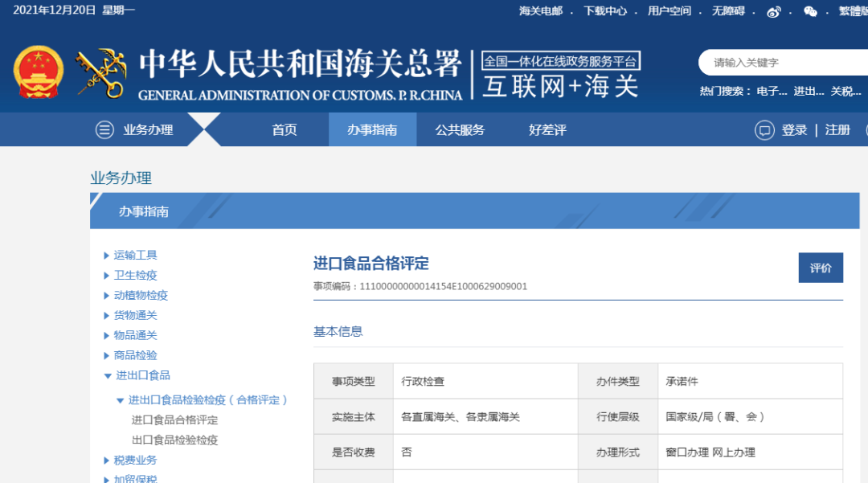Open the 出口食品检验检疫 link

[174, 440]
